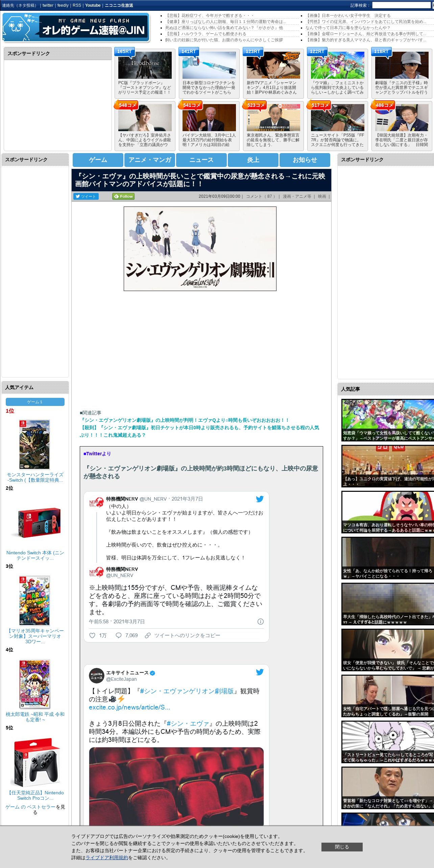Open the Nintendo Switch 本体 product link
434x868 pixels.
point(35,555)
